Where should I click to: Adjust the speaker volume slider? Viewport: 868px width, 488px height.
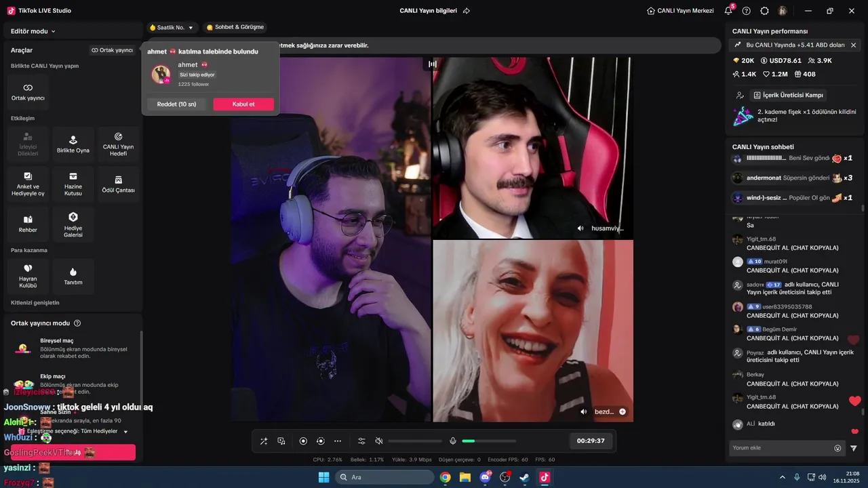pos(415,441)
